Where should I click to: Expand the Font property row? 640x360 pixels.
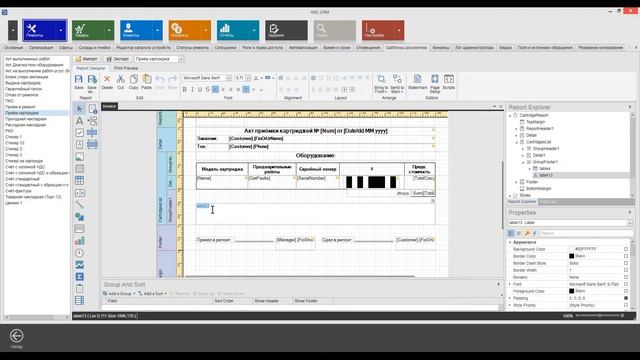click(510, 284)
